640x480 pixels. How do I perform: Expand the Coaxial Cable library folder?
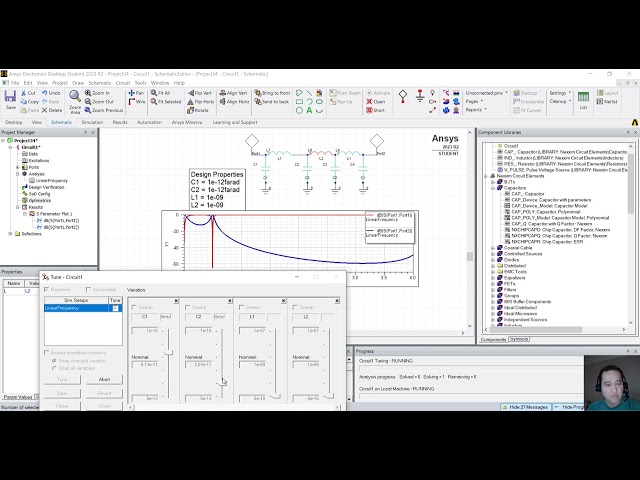pyautogui.click(x=493, y=248)
